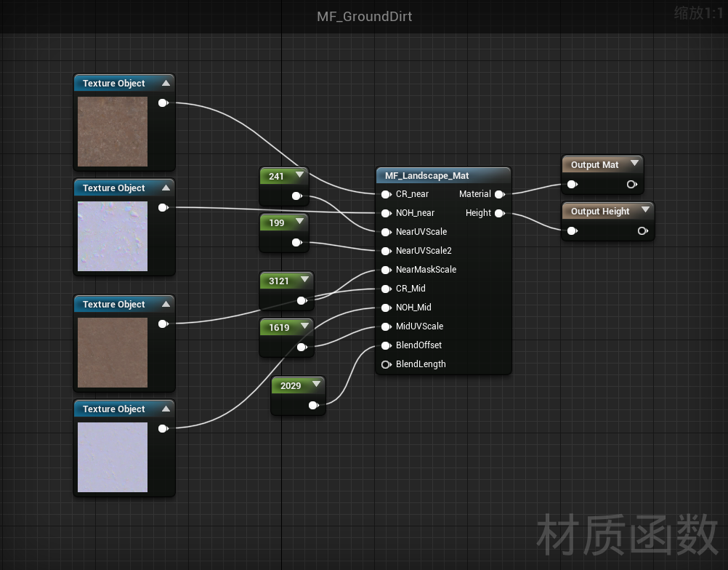Collapse the 241 constant node using its arrow
The width and height of the screenshot is (728, 570).
[x=299, y=175]
